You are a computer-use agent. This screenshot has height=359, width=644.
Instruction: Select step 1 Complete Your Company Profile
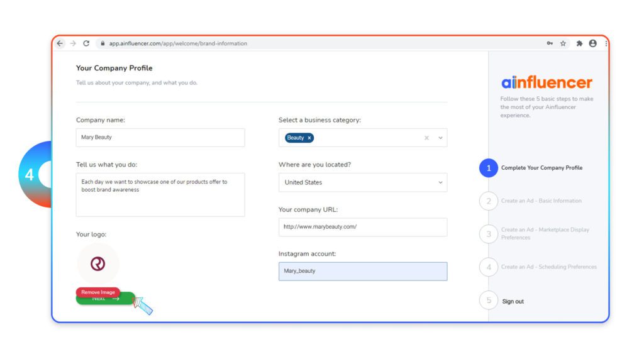(x=531, y=168)
